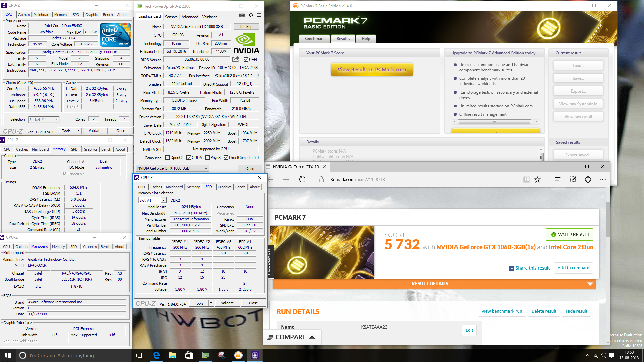Open the Validation tab in GPU-Z
Screen dimensions: 644x362
tap(210, 17)
